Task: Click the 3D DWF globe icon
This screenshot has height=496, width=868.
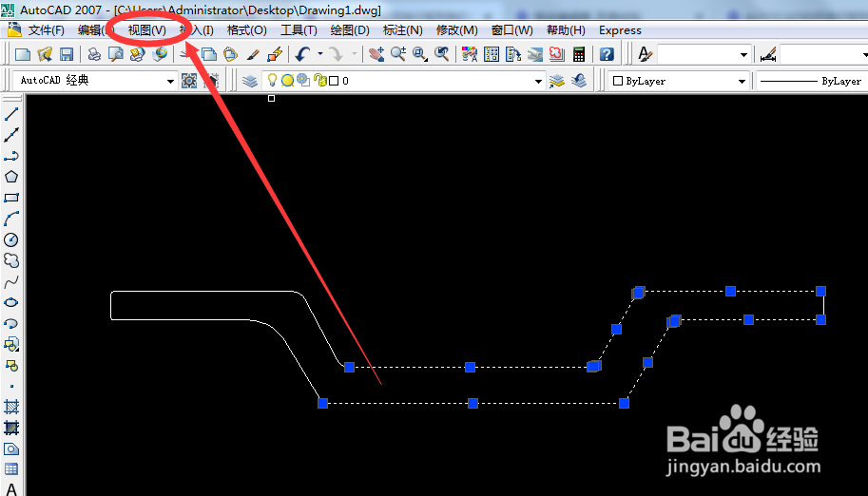Action: tap(160, 54)
